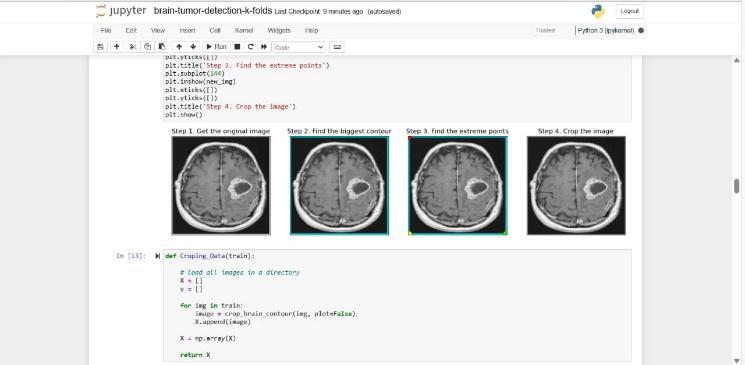Screen dimensions: 745x365
Task: Click the Step 2 biggest contour plot
Action: pyautogui.click(x=339, y=185)
